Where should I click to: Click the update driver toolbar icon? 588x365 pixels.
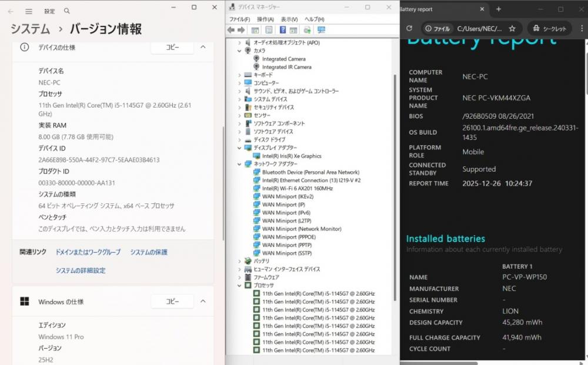tap(307, 30)
